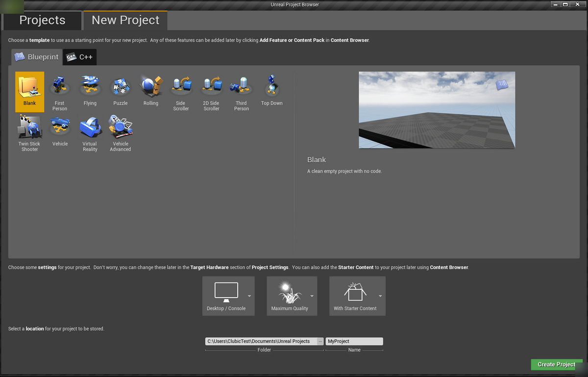Image resolution: width=588 pixels, height=377 pixels.
Task: Minimize the Unreal Project Browser window
Action: pyautogui.click(x=556, y=4)
